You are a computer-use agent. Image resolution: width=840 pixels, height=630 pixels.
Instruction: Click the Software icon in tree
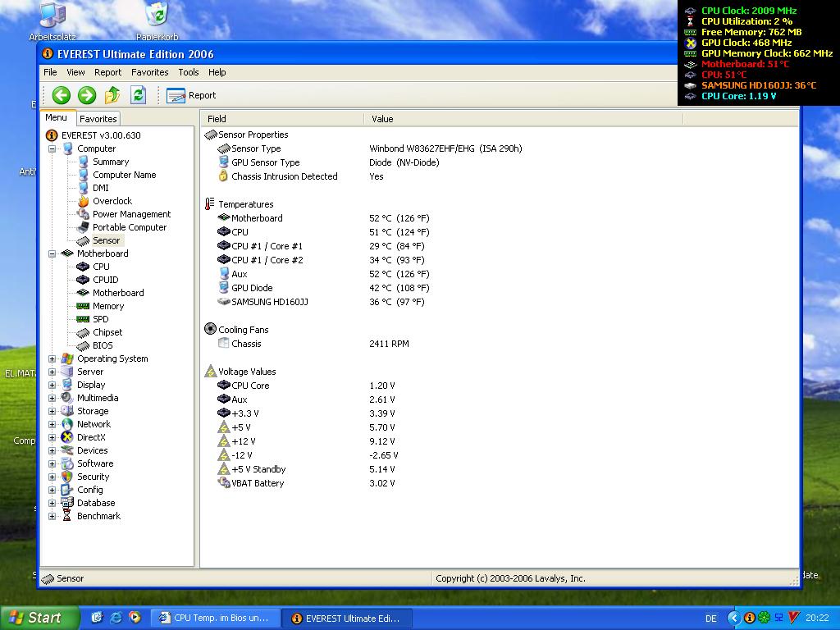click(x=67, y=464)
